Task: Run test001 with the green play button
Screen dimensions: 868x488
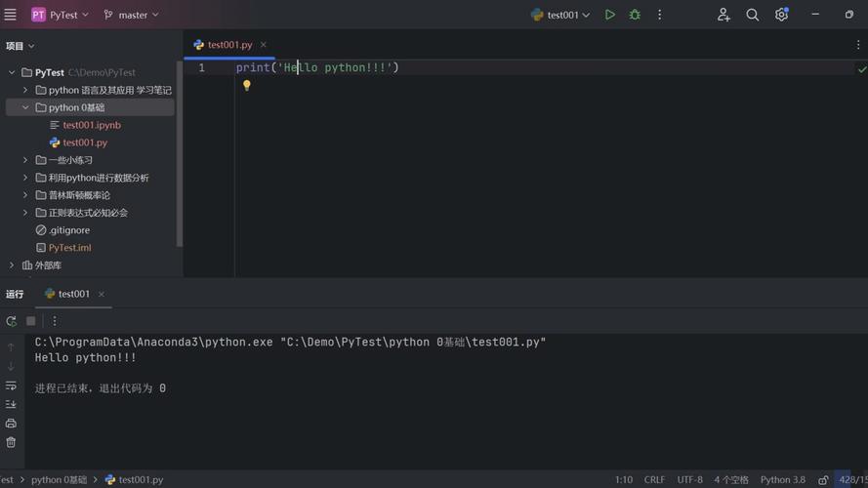Action: pyautogui.click(x=609, y=15)
